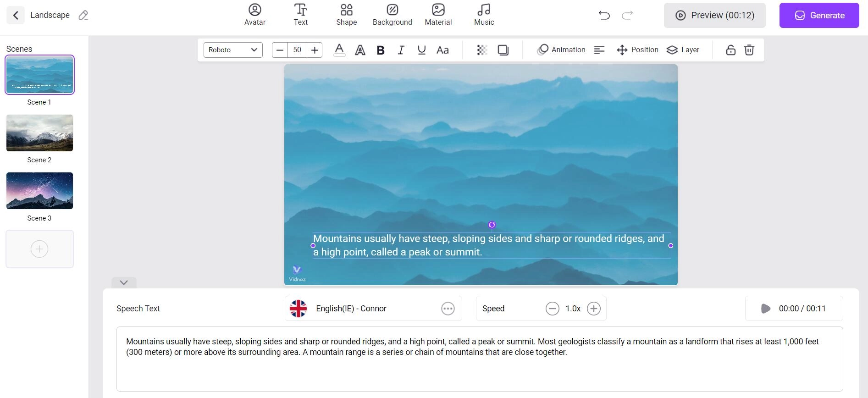Image resolution: width=868 pixels, height=398 pixels.
Task: Toggle italic formatting
Action: click(401, 50)
